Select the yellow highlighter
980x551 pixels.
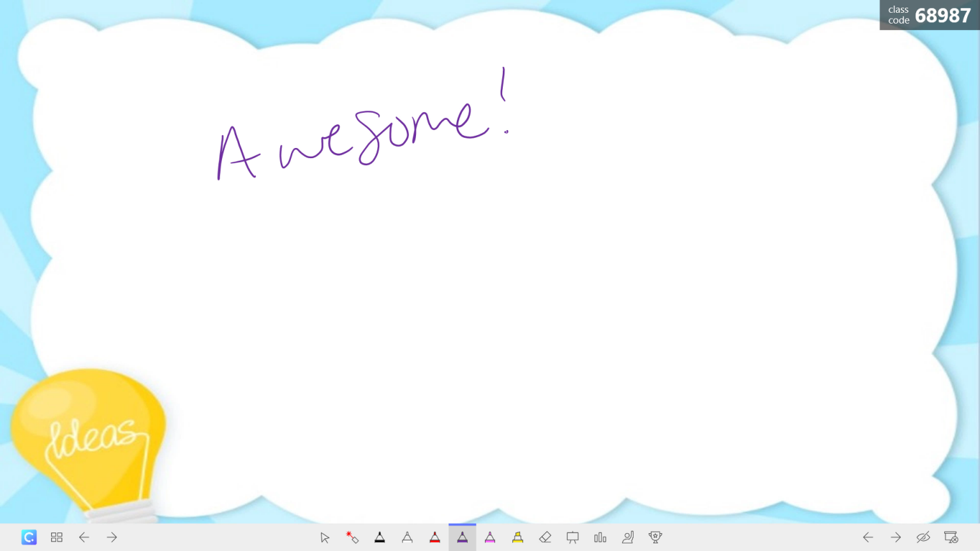(x=517, y=538)
